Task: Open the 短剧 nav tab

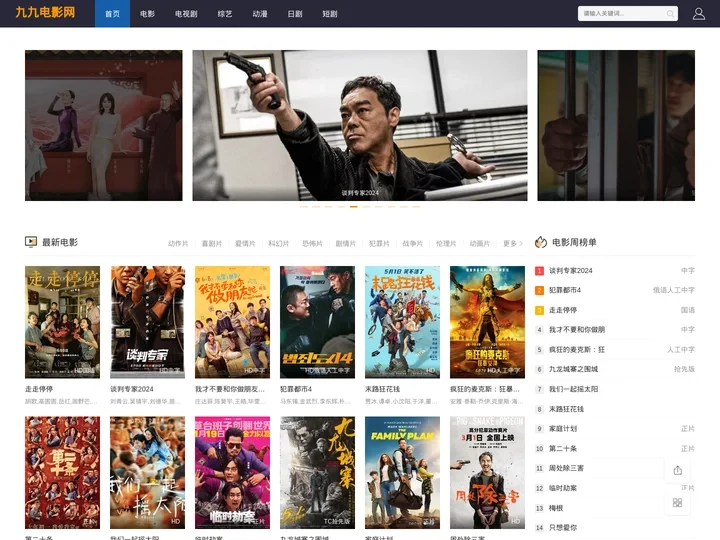Action: [330, 14]
